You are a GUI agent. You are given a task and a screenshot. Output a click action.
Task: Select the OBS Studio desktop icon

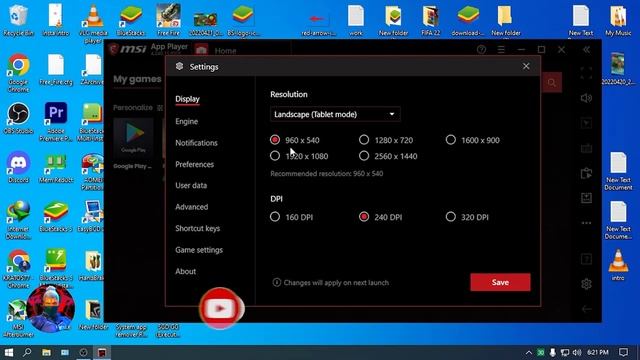(18, 118)
